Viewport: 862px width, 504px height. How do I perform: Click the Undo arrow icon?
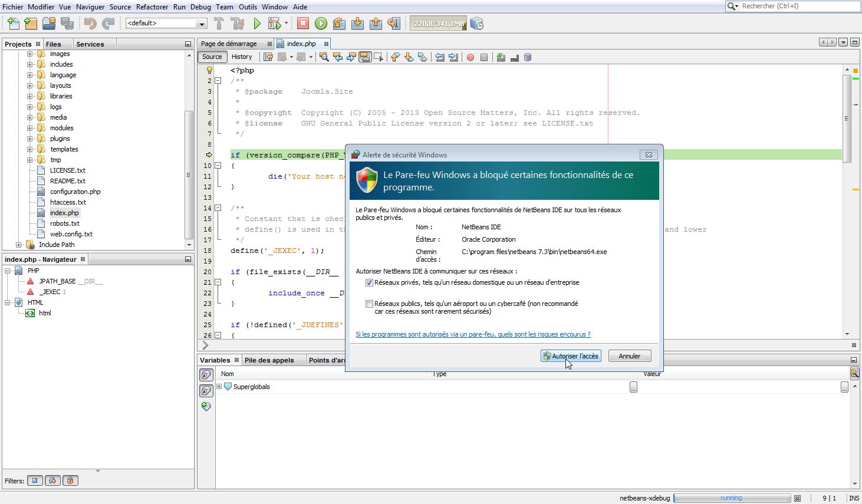pyautogui.click(x=90, y=24)
